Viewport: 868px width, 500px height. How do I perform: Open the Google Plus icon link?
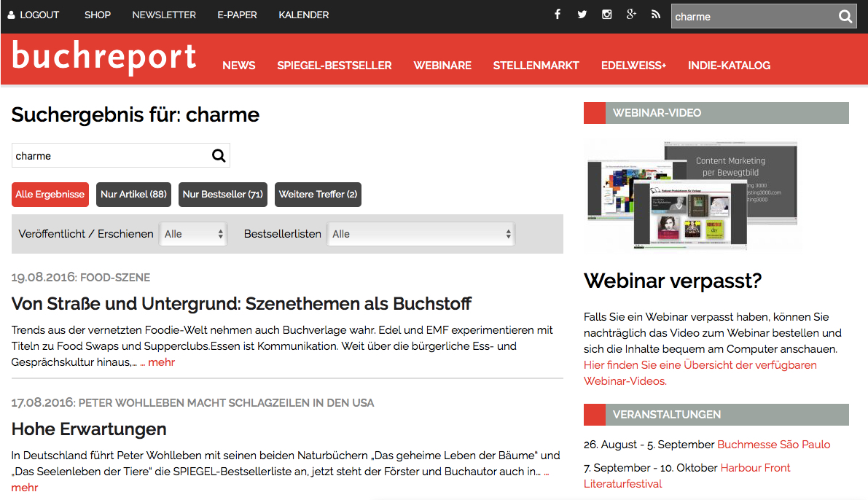[631, 15]
